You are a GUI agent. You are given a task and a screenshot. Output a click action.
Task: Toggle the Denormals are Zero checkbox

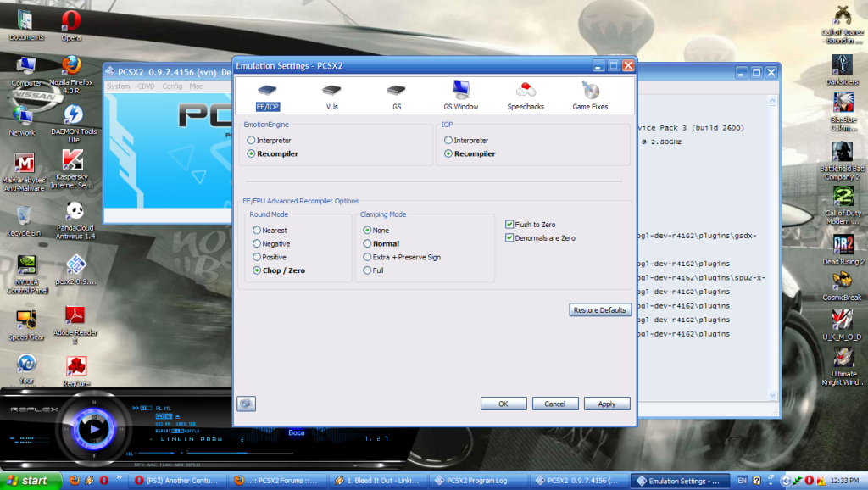tap(540, 238)
